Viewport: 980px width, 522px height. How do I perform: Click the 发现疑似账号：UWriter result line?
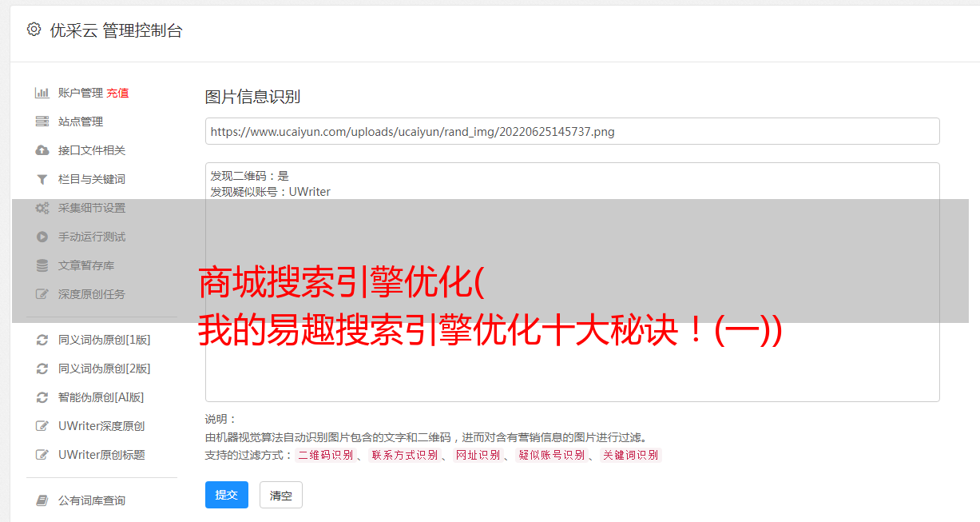[271, 192]
